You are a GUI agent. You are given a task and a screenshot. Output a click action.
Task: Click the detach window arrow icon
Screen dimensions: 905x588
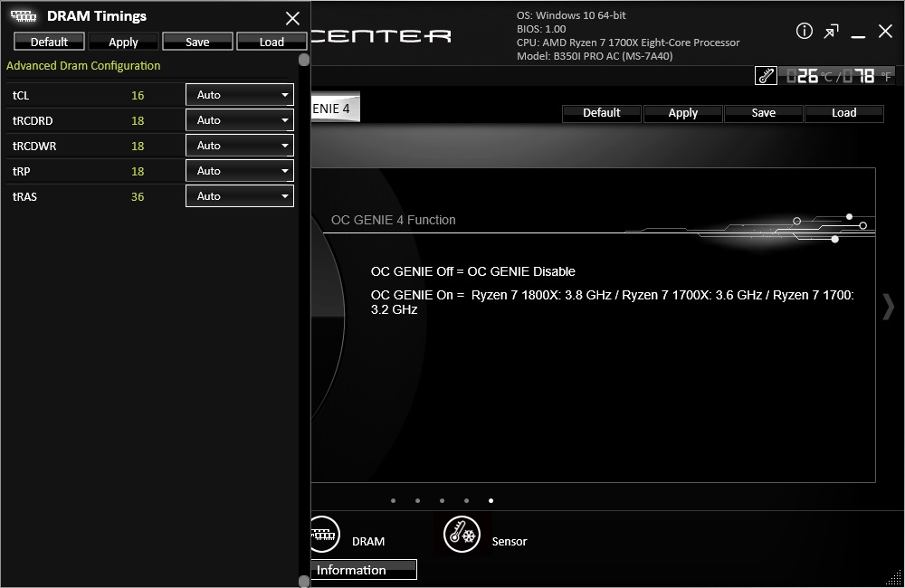click(x=831, y=31)
